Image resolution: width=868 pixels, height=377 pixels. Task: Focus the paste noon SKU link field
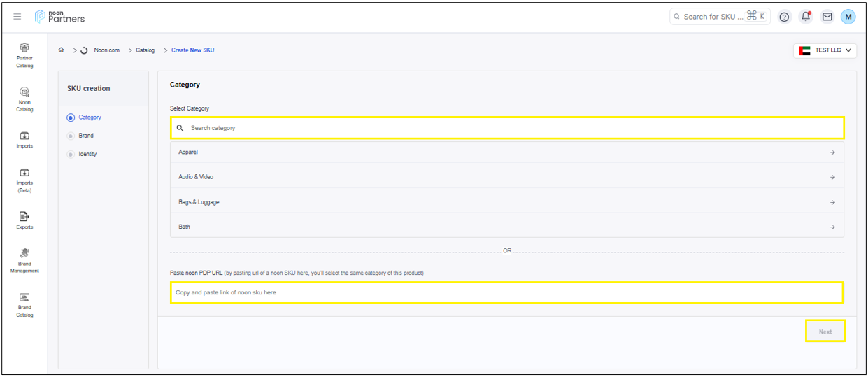coord(507,292)
